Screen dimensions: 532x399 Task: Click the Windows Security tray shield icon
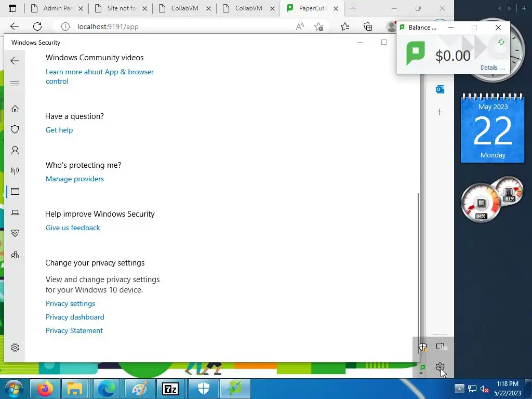(422, 347)
